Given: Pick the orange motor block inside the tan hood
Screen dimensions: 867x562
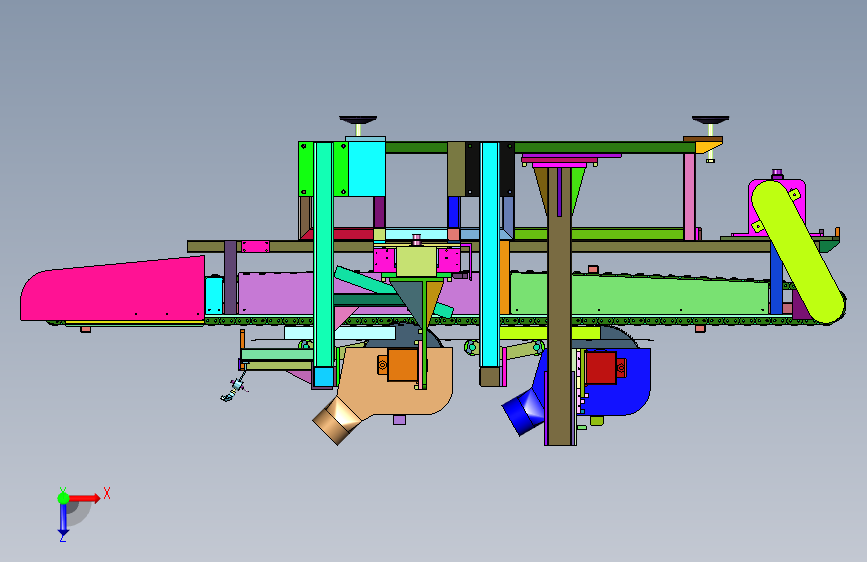Looking at the screenshot, I should tap(403, 365).
